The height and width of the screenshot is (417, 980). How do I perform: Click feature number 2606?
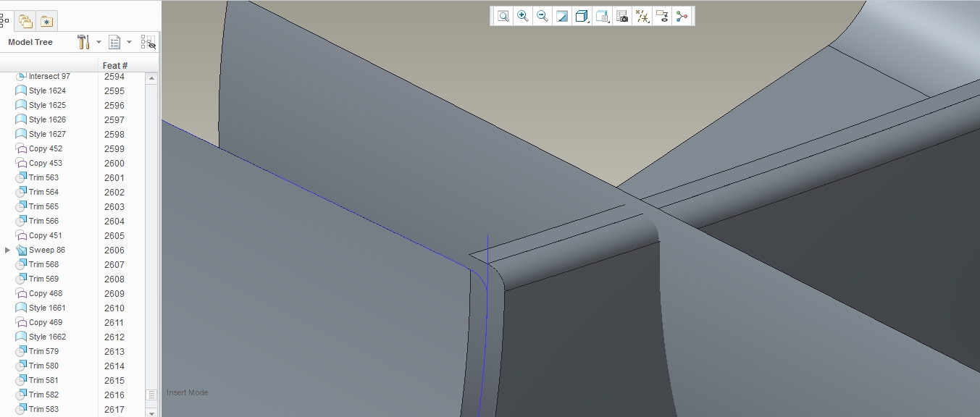tap(114, 250)
